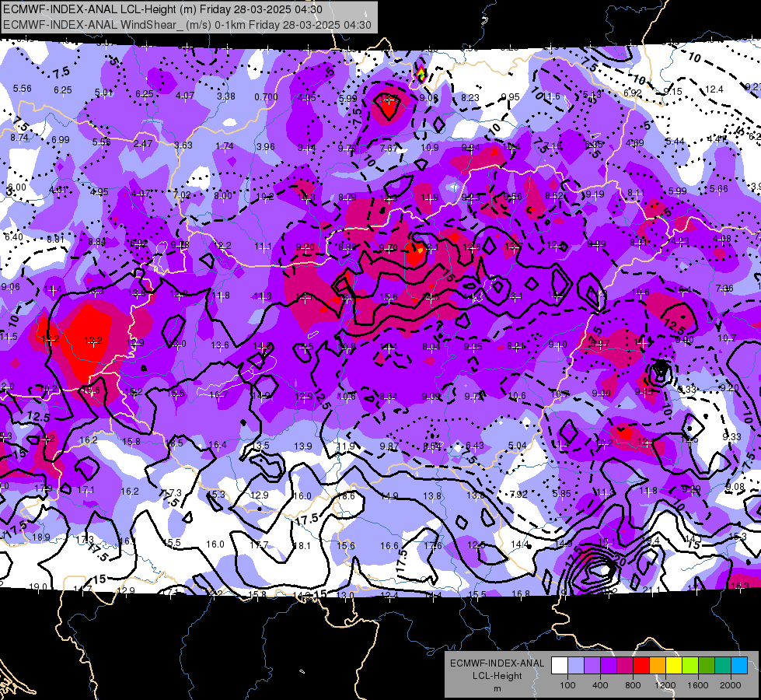Click the wind shear value 5.04
The width and height of the screenshot is (761, 700).
click(x=517, y=446)
